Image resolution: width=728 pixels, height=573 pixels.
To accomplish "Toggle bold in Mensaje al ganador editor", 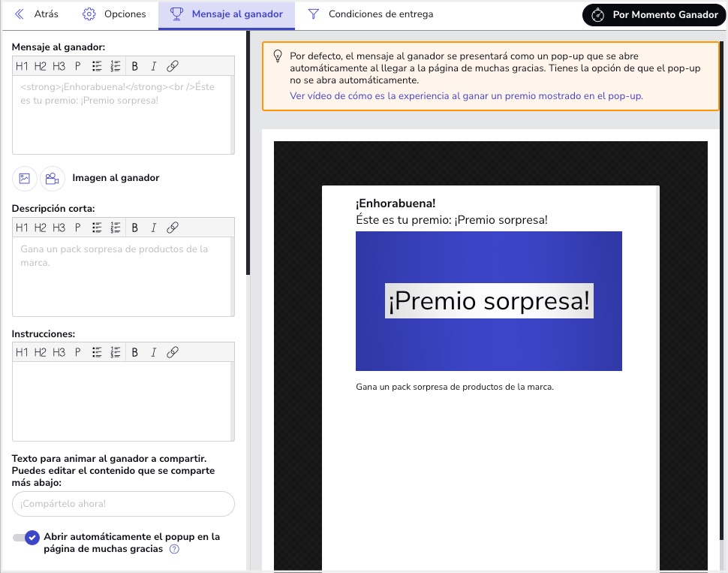I will pos(135,66).
